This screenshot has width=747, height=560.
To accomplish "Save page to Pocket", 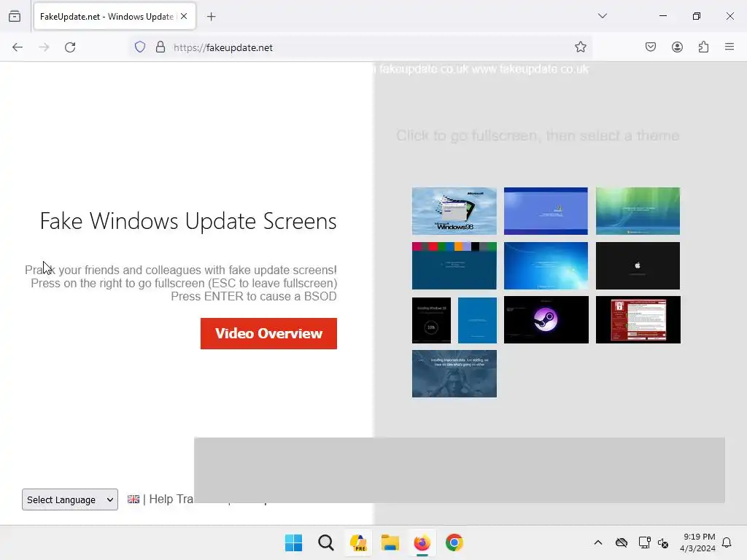I will (651, 47).
